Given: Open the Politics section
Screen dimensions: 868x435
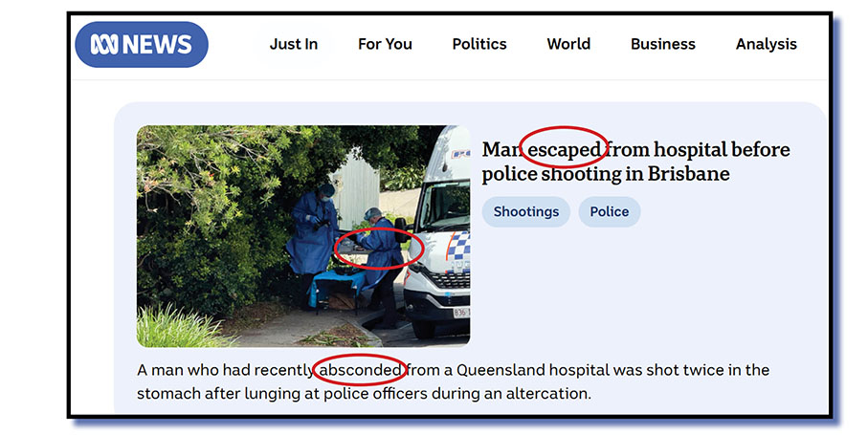Looking at the screenshot, I should (x=479, y=44).
